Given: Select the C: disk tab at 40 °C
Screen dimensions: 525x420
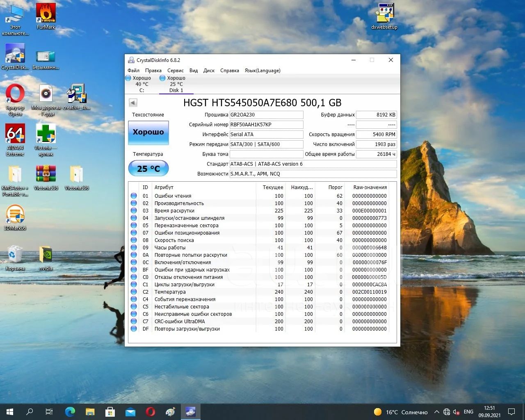Looking at the screenshot, I should pos(142,84).
